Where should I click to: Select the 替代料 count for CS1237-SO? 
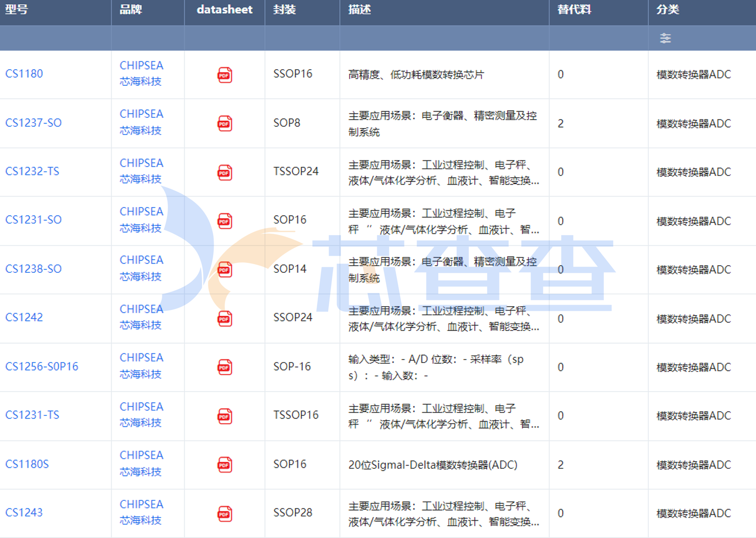click(560, 124)
